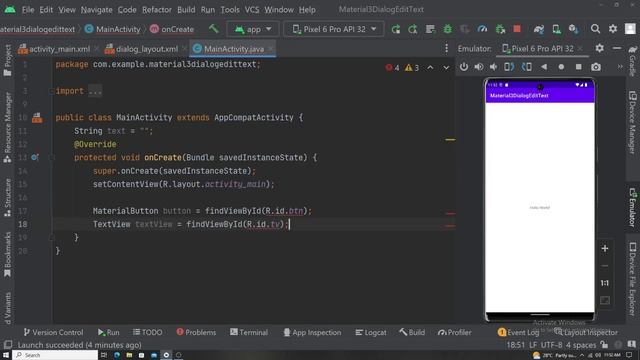Zoom in the emulator with plus button
This screenshot has height=360, width=640.
tap(605, 248)
